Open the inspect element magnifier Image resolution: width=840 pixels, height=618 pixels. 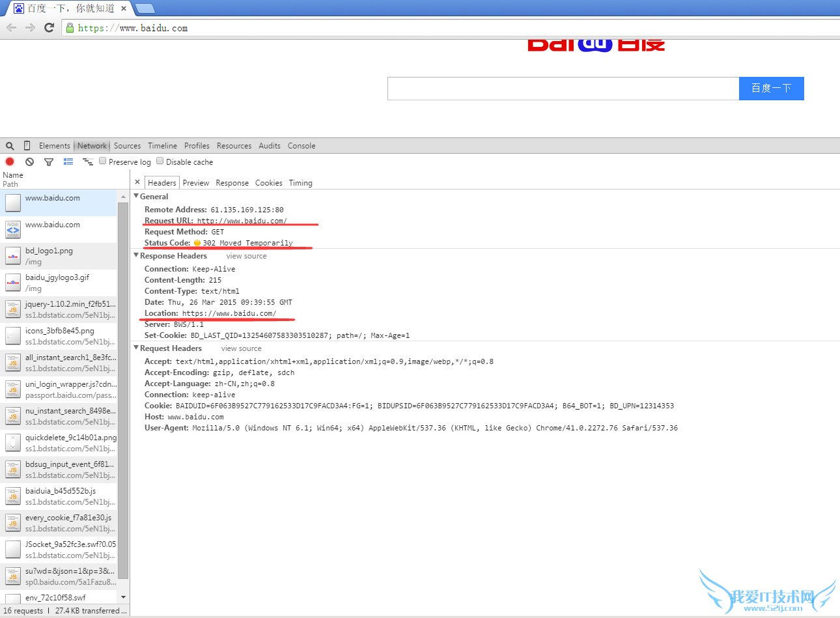(9, 146)
